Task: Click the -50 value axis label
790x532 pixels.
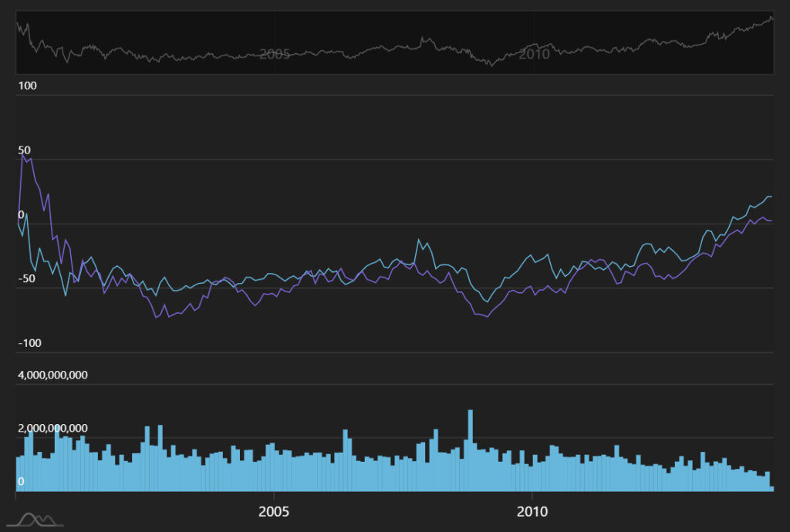Action: click(x=26, y=279)
